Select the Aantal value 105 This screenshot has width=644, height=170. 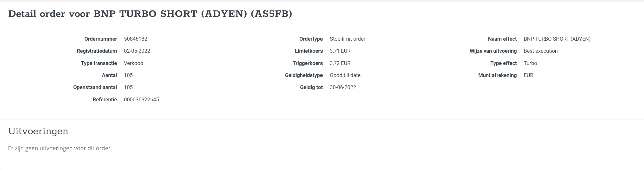point(128,75)
